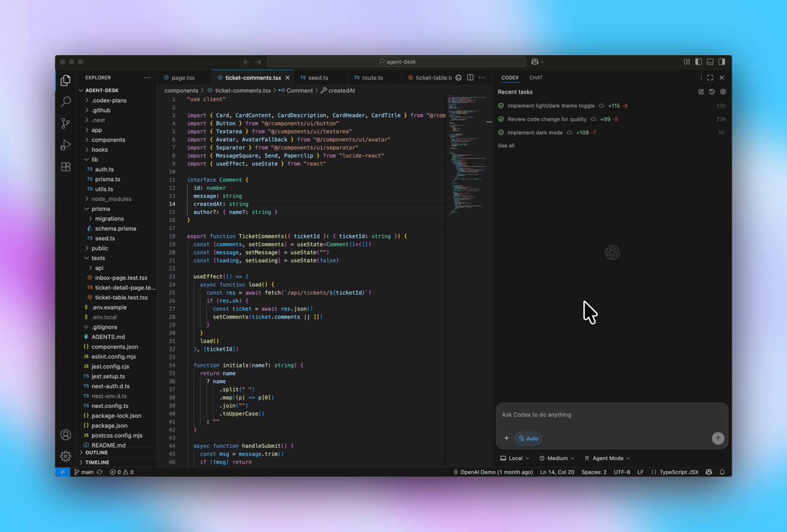Image resolution: width=787 pixels, height=532 pixels.
Task: Toggle primary side bar visibility
Action: 698,62
